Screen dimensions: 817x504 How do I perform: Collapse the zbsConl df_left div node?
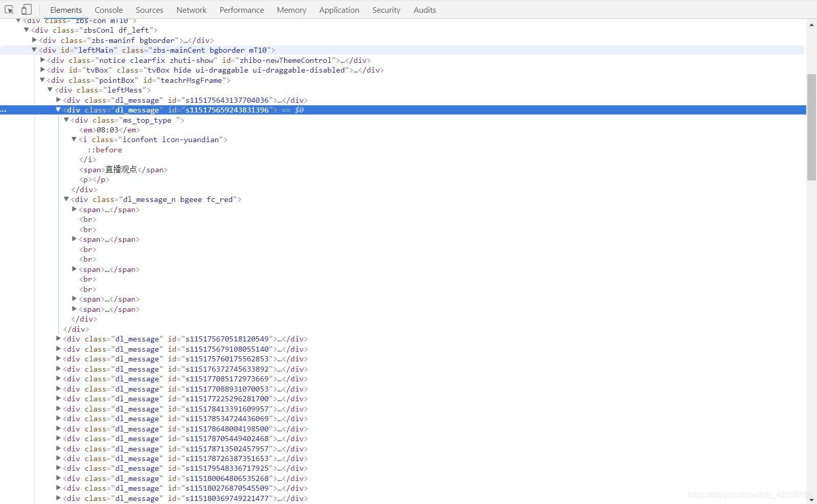[26, 30]
